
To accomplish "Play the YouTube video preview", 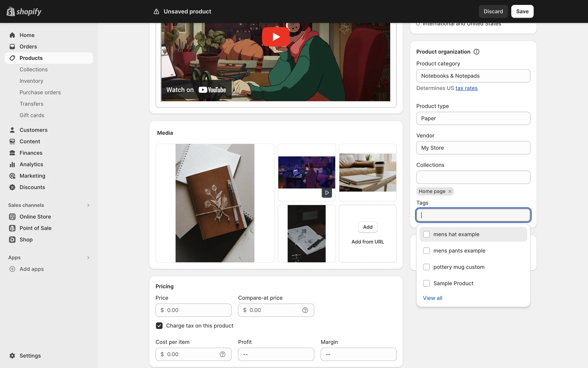I will tap(276, 37).
